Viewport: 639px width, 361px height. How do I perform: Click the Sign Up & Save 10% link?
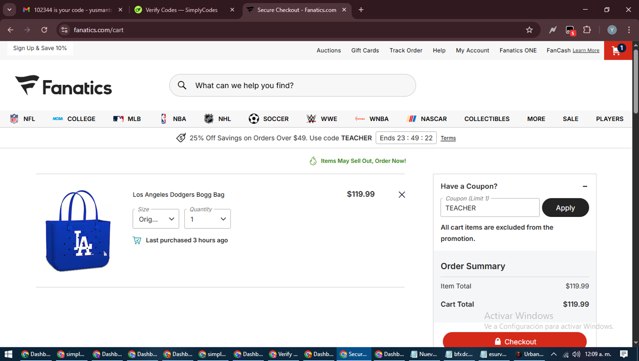pyautogui.click(x=40, y=48)
